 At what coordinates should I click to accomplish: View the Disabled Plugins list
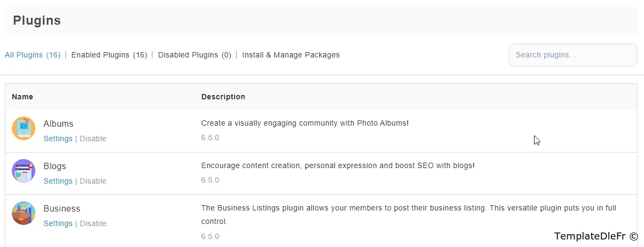click(x=194, y=55)
